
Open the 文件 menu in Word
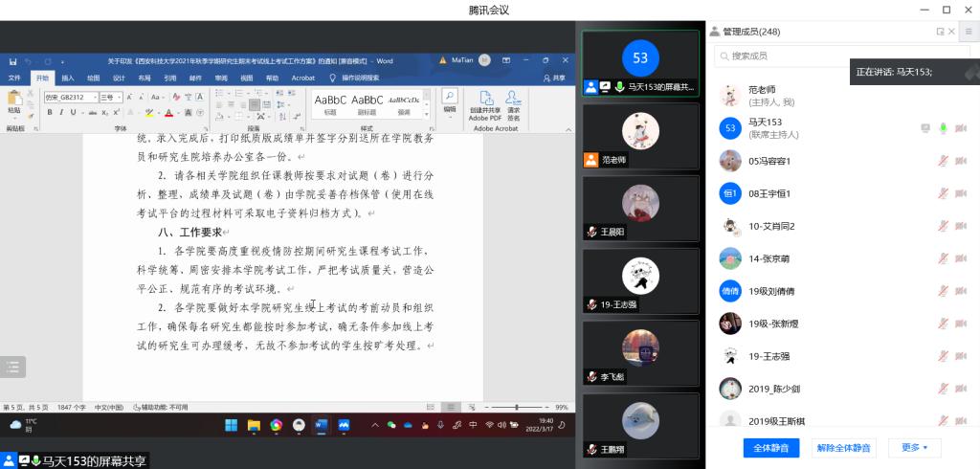point(15,78)
